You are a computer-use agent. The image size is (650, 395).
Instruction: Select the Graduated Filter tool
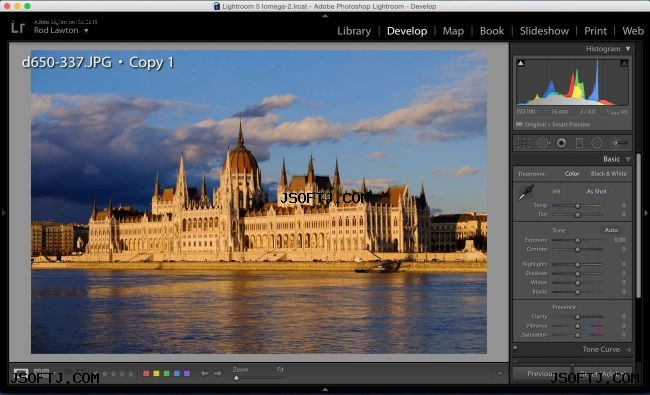click(579, 143)
